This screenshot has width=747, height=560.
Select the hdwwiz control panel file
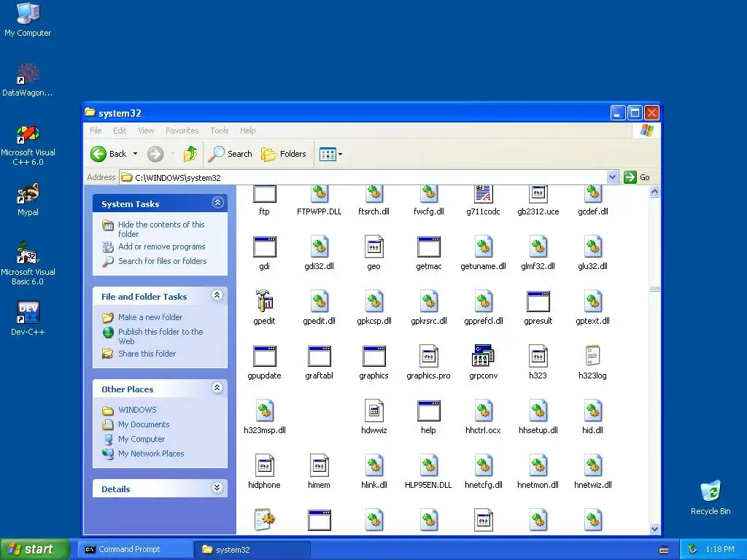click(374, 411)
